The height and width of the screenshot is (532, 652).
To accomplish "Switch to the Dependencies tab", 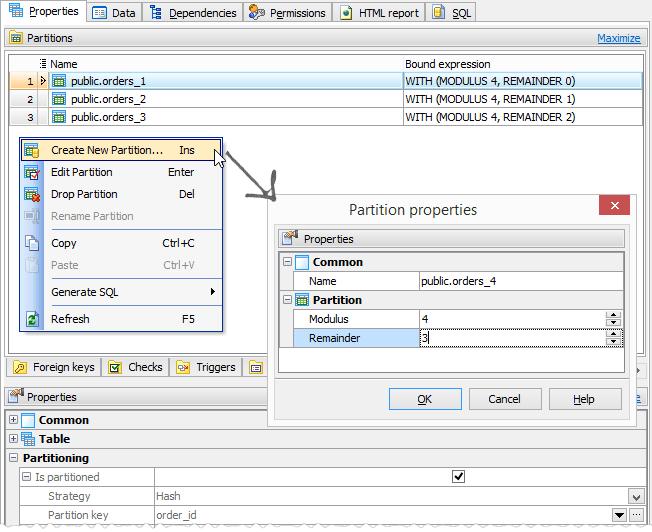I will pyautogui.click(x=193, y=12).
